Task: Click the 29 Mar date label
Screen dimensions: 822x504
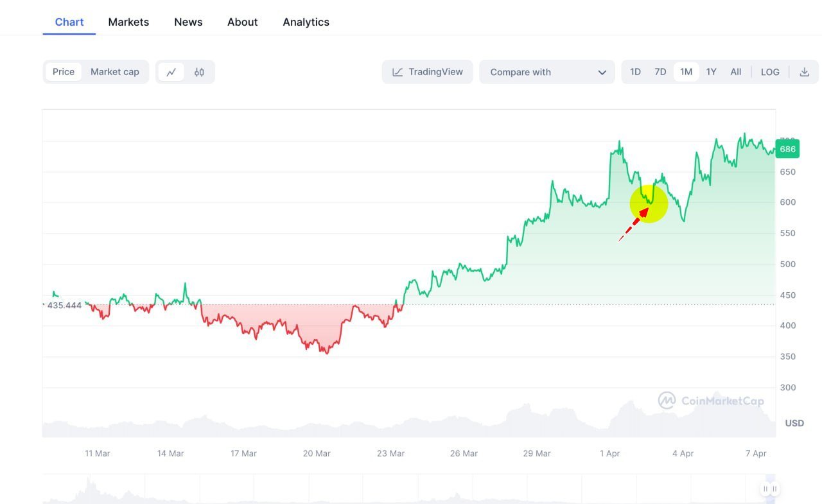Action: pos(537,453)
